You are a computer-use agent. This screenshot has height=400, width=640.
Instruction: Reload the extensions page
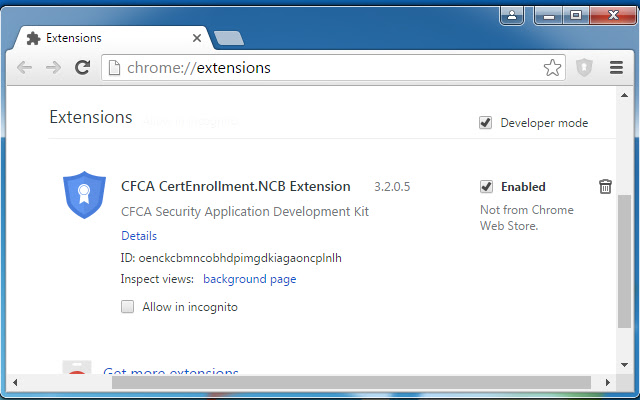(x=82, y=67)
